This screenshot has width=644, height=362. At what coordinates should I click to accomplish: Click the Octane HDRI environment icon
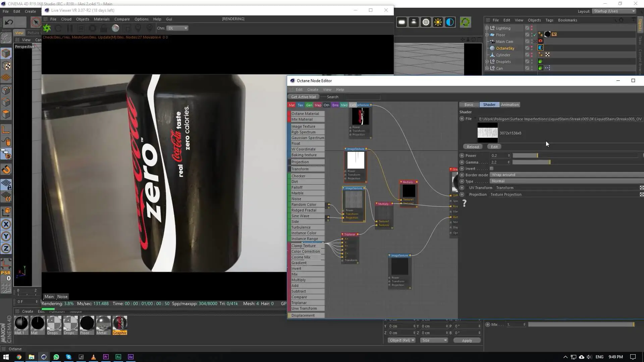click(x=450, y=22)
